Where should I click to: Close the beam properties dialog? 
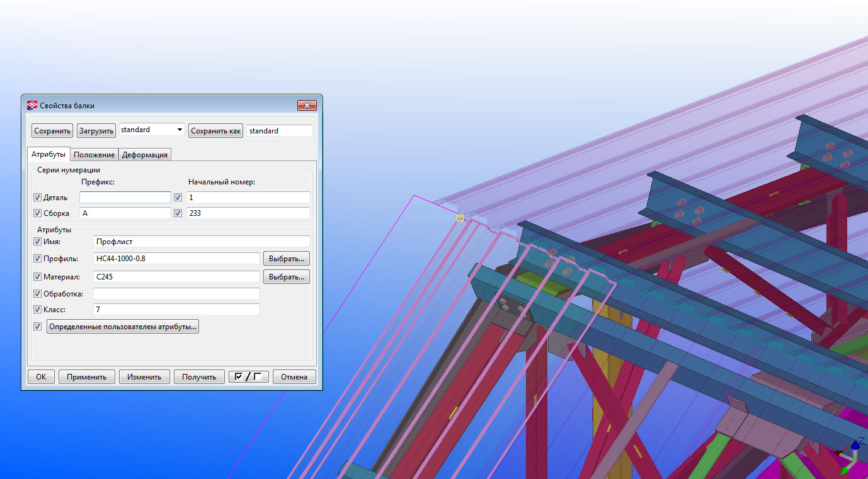coord(306,106)
